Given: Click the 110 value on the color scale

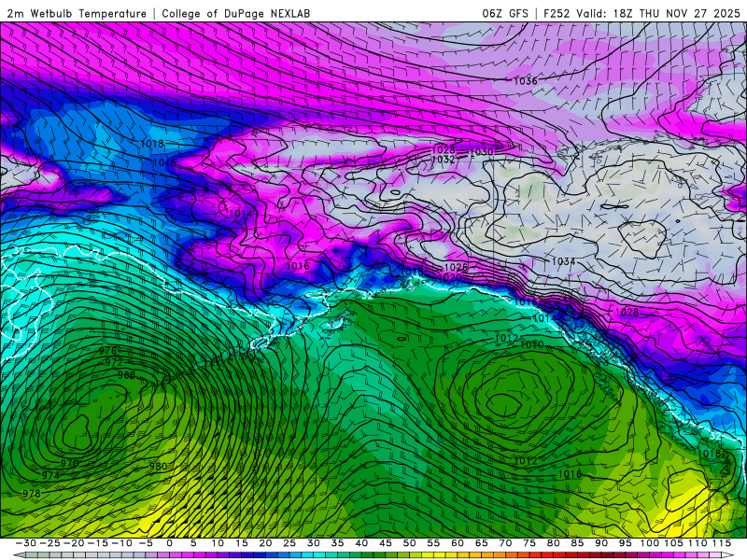Looking at the screenshot, I should click(x=698, y=543).
